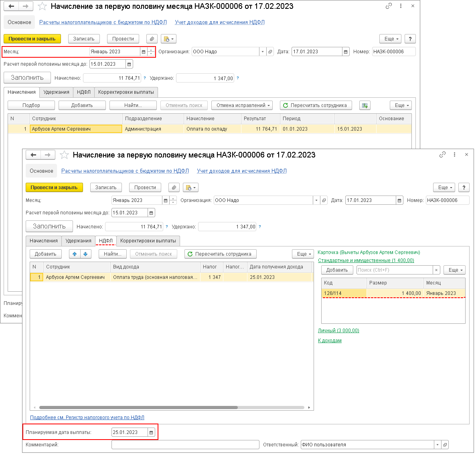Open Еще menu in deductions card panel

[x=455, y=270]
